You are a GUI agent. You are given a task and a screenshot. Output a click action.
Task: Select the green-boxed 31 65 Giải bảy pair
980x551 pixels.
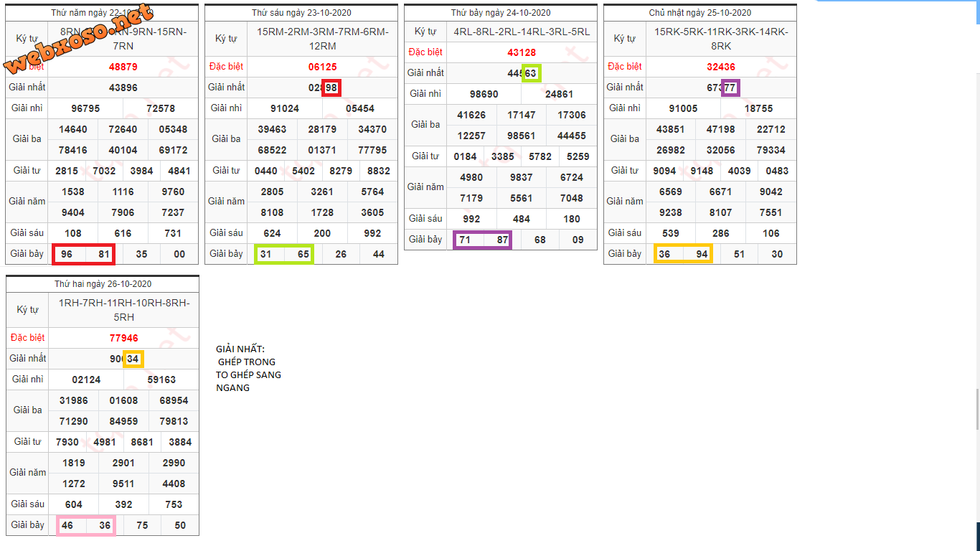point(284,254)
